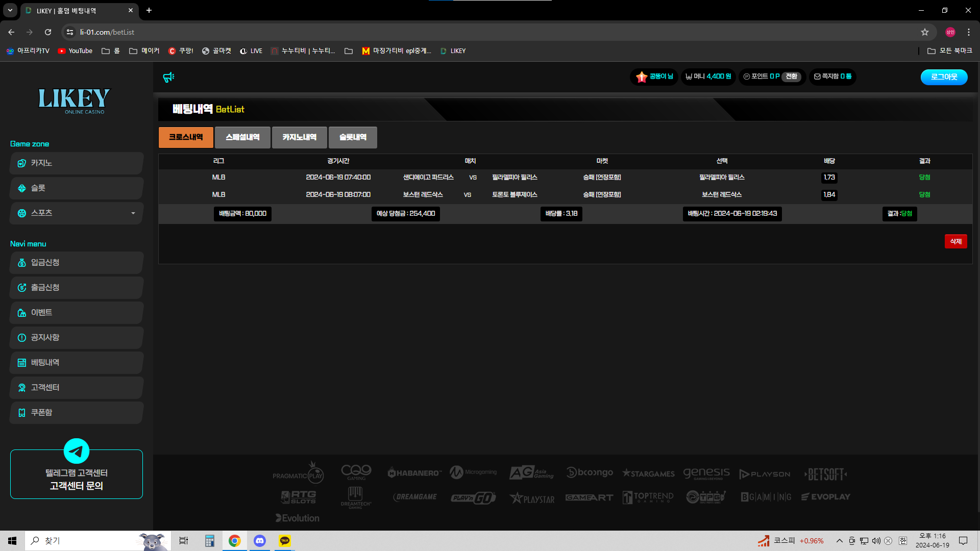Screen dimensions: 980x551
Task: Open Discord from the taskbar
Action: point(260,541)
